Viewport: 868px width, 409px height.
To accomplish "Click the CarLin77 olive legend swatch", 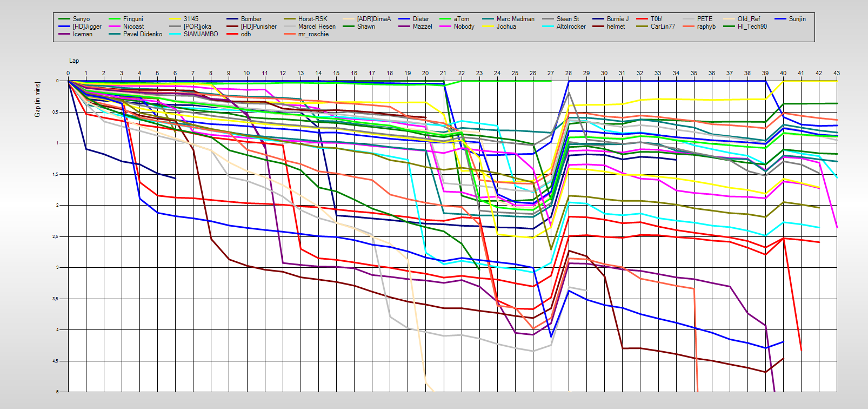I will 642,27.
